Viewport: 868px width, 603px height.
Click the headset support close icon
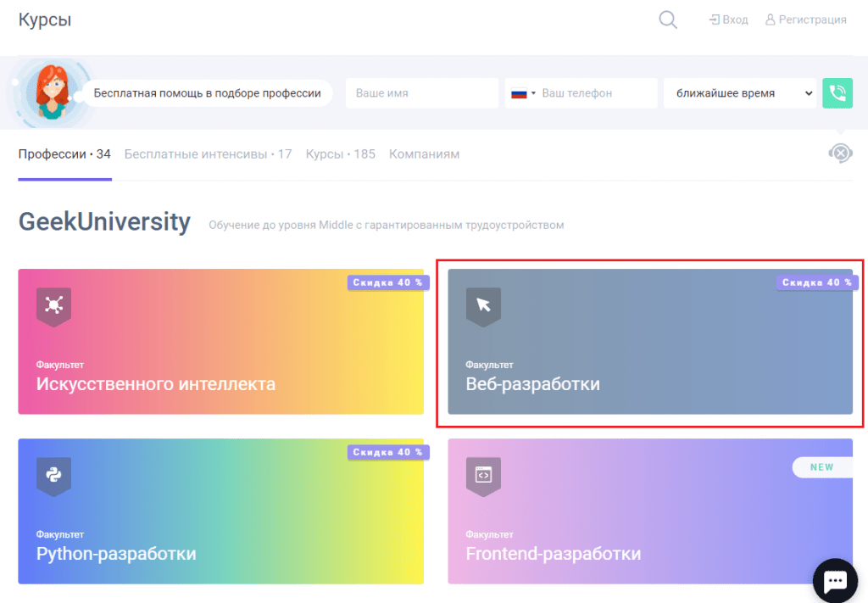pos(840,154)
